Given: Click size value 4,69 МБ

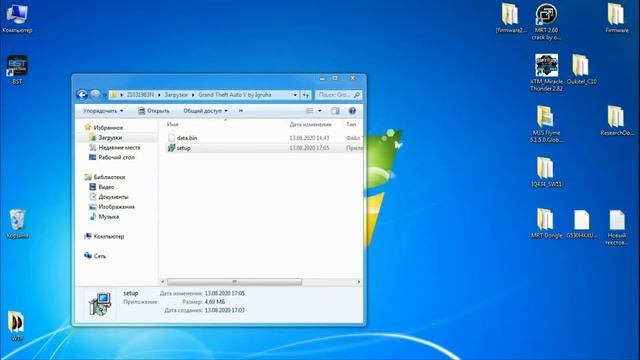Looking at the screenshot, I should coord(215,302).
